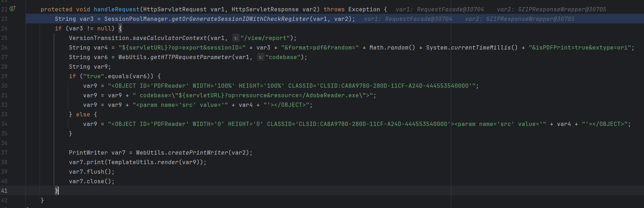Click the getOrGenerateSessionIDWithCheckRegister method call
This screenshot has width=644, height=208.
[x=240, y=19]
